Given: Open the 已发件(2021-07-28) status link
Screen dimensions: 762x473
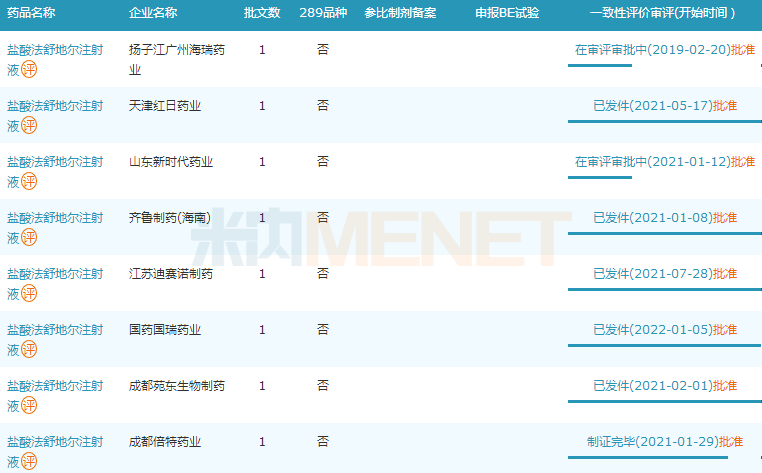Looking at the screenshot, I should pyautogui.click(x=652, y=274).
